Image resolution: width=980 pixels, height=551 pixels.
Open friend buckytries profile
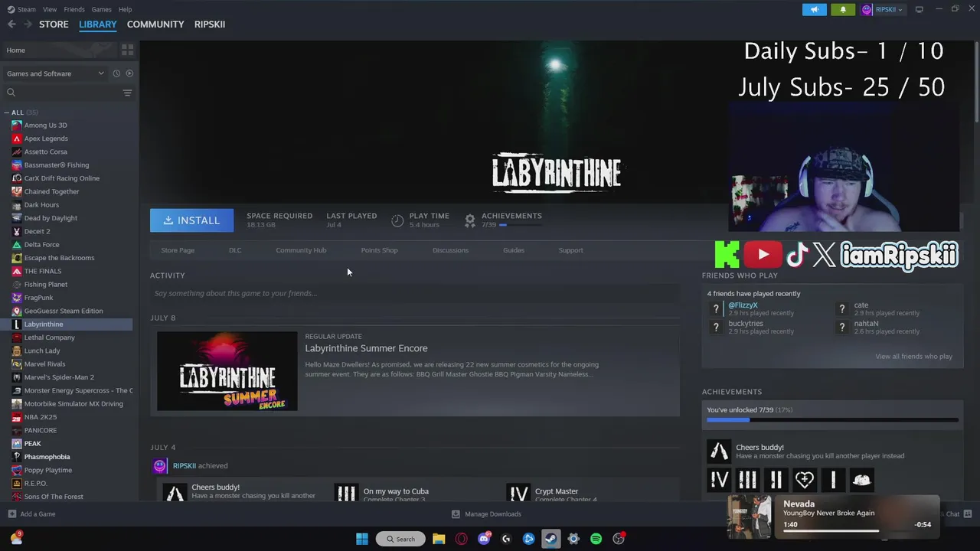tap(745, 324)
